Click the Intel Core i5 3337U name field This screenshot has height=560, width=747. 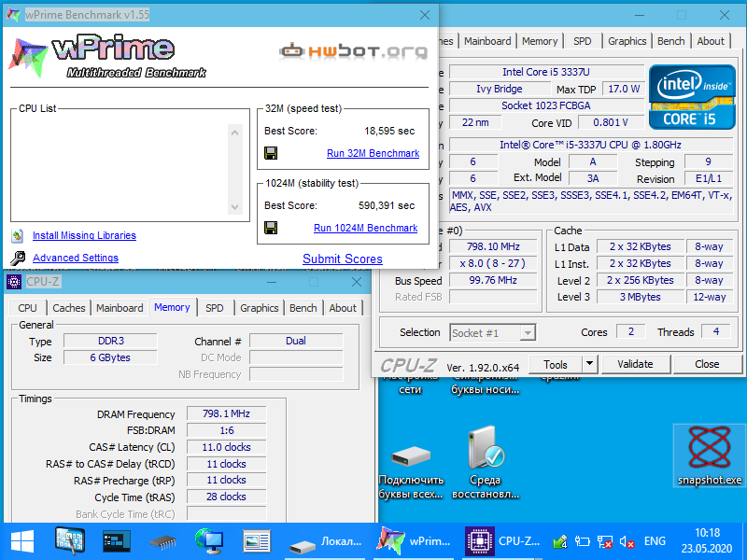point(546,72)
